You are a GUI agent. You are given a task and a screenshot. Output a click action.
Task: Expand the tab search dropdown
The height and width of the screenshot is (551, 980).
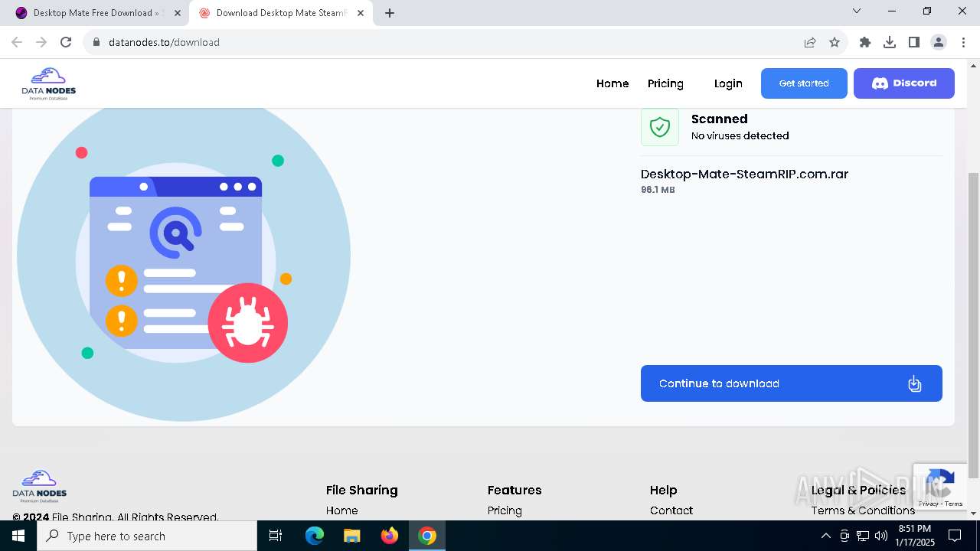click(x=857, y=11)
